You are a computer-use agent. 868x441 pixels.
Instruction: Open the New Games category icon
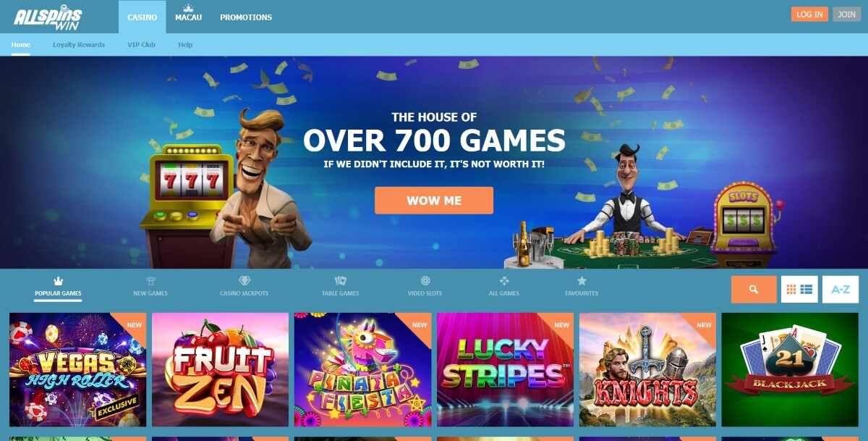pyautogui.click(x=150, y=281)
